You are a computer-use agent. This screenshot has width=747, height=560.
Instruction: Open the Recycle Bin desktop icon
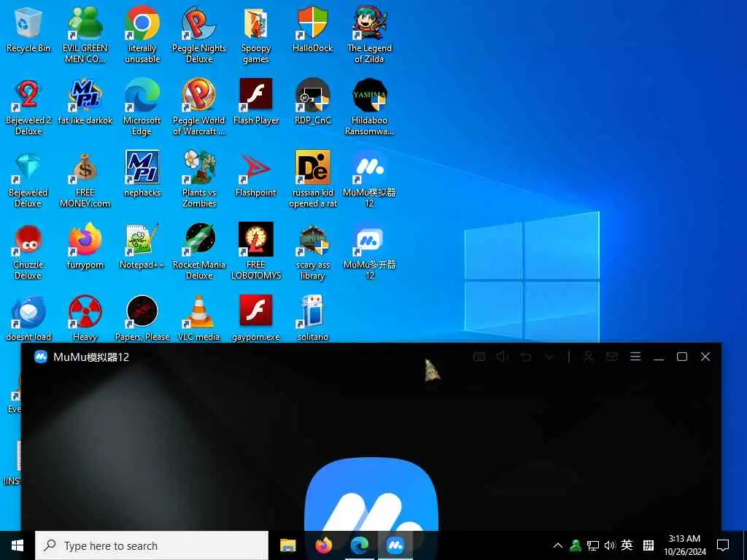click(x=28, y=29)
